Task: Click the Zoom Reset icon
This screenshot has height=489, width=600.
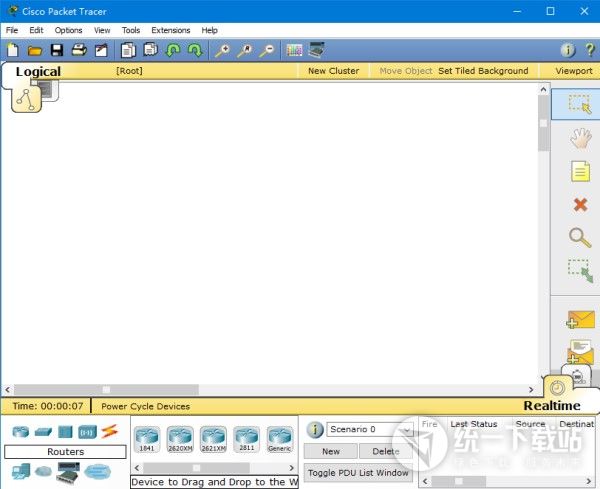Action: (245, 50)
